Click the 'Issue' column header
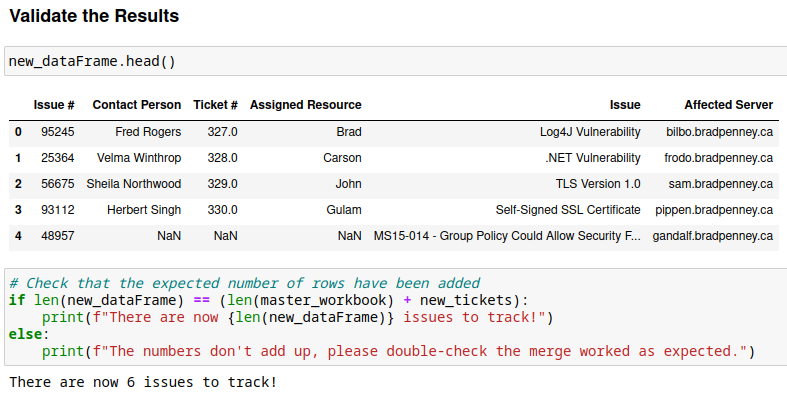 [x=625, y=105]
